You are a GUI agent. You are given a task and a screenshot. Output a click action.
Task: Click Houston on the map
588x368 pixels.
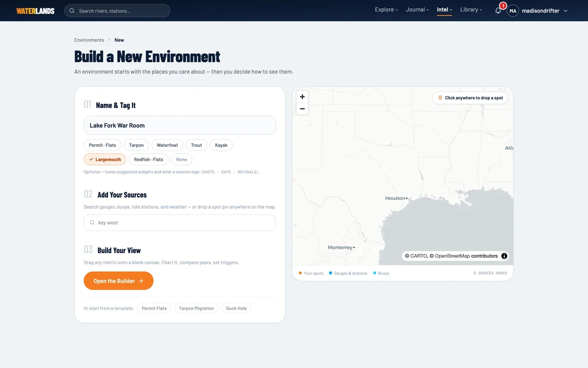(396, 198)
